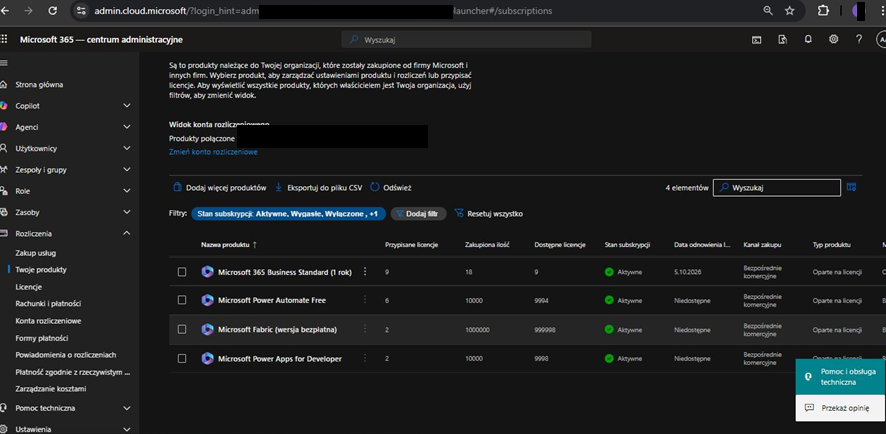Image resolution: width=886 pixels, height=434 pixels.
Task: Open Cloud Shell icon in the header
Action: pos(757,40)
